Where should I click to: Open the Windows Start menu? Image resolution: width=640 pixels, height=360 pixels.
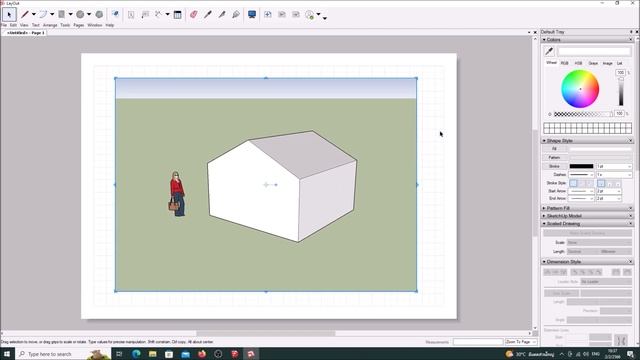coord(7,354)
